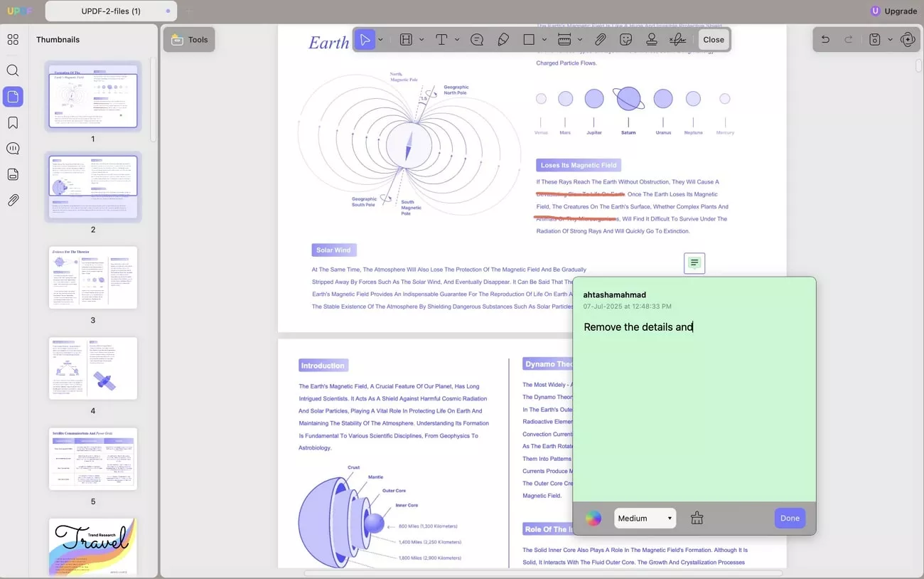The width and height of the screenshot is (924, 579).
Task: Activate the measurement ruler tool
Action: tap(564, 40)
